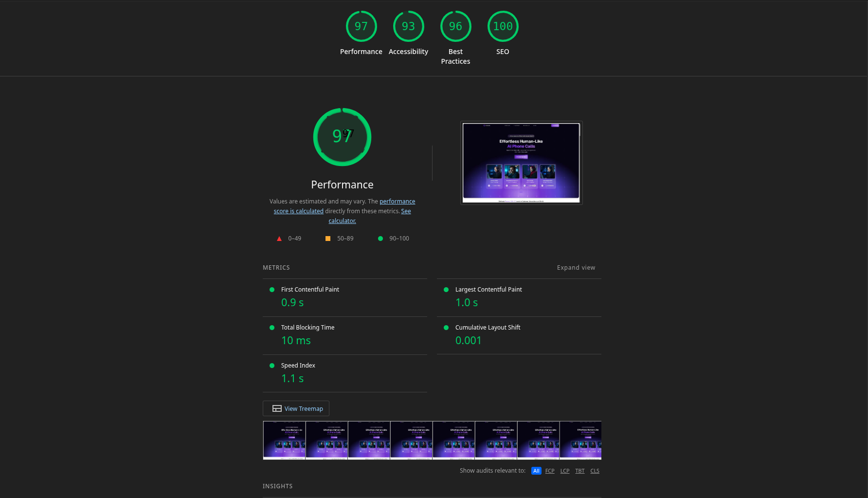The height and width of the screenshot is (498, 868).
Task: Show All audits filter
Action: (536, 471)
